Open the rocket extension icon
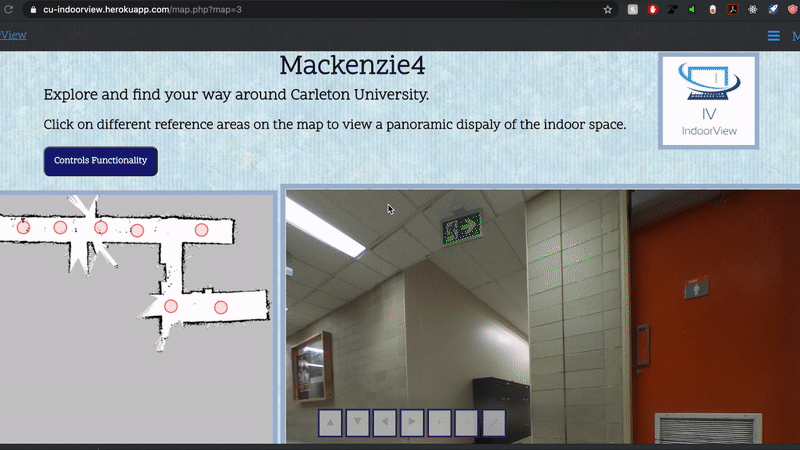The width and height of the screenshot is (800, 450). click(773, 9)
